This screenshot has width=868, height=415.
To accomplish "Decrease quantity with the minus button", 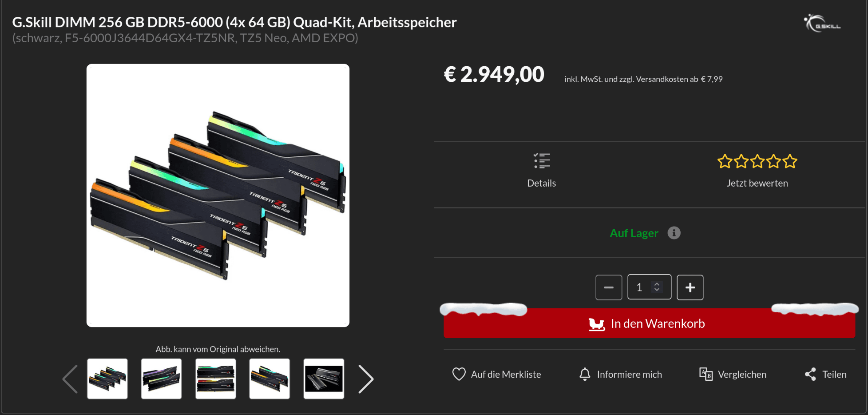I will (x=609, y=287).
